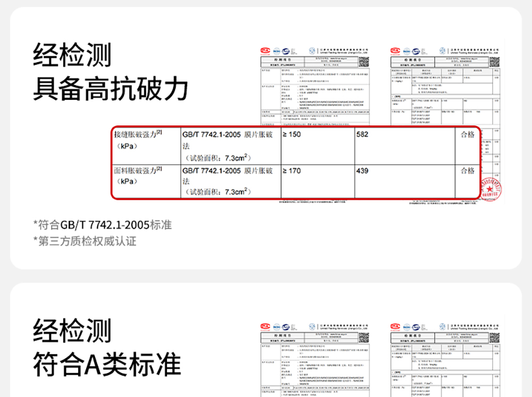Click the CNAS logo on second upper report

pyautogui.click(x=416, y=51)
